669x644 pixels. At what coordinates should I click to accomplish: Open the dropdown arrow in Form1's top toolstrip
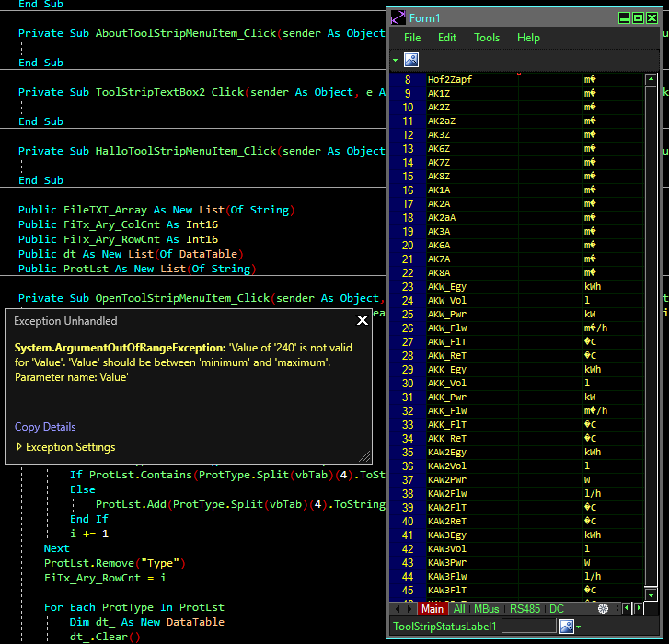pyautogui.click(x=395, y=60)
